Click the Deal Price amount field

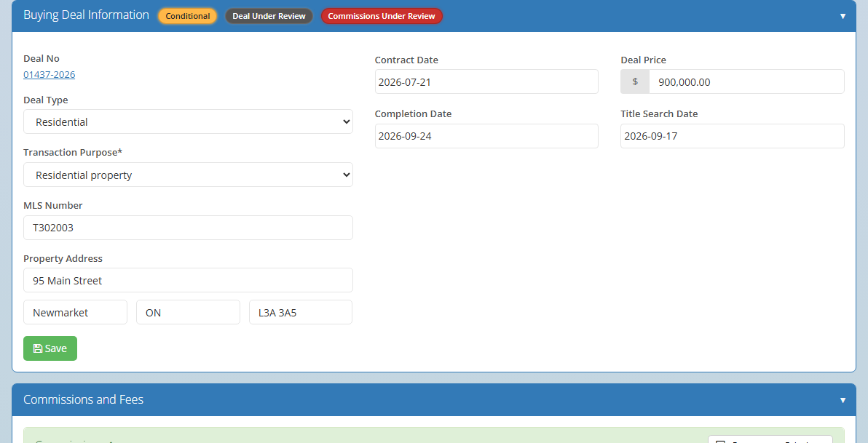tap(747, 82)
